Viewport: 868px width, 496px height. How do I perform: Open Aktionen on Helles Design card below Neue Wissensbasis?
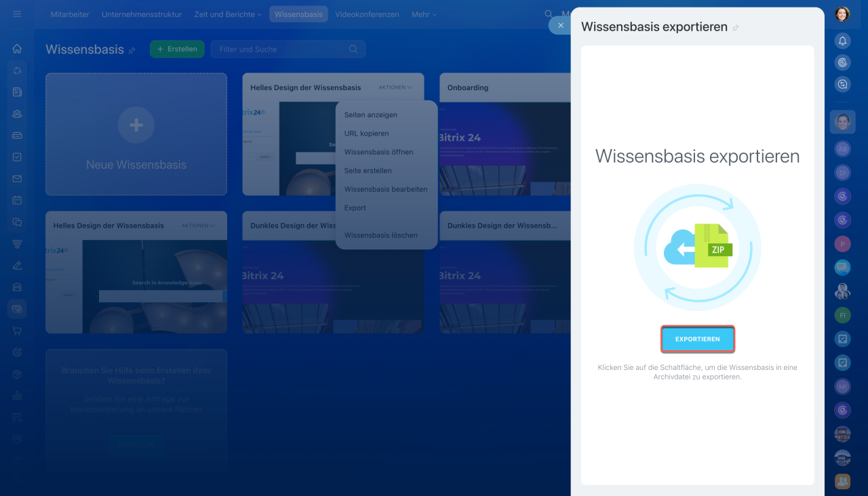point(198,226)
